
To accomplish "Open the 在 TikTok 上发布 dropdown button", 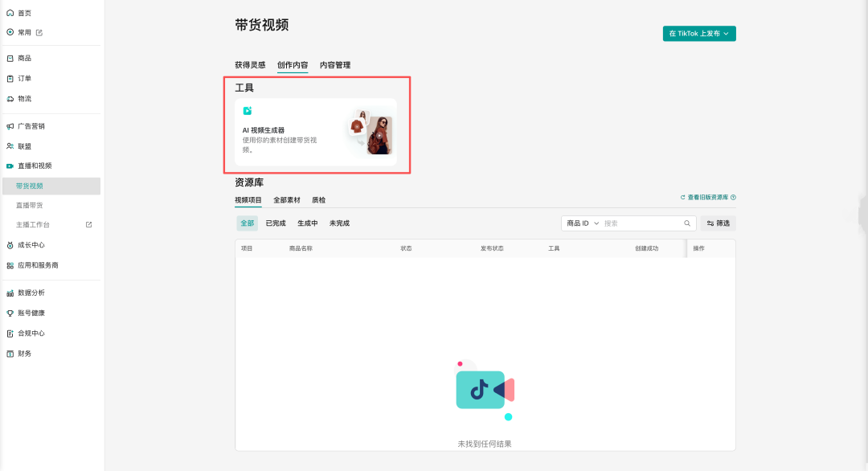I will (x=699, y=34).
